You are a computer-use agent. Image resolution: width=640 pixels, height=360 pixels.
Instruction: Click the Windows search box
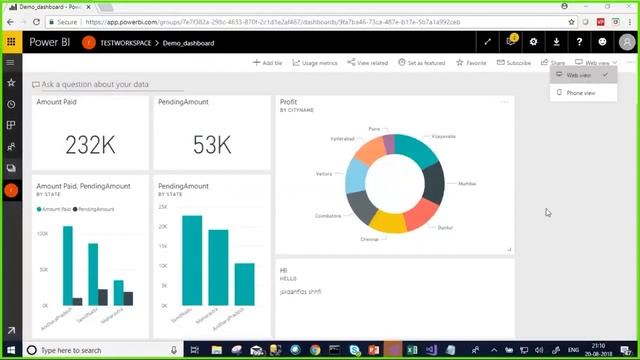coord(102,350)
